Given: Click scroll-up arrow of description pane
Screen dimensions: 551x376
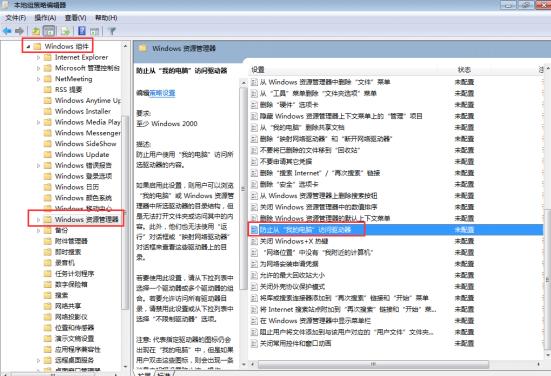Looking at the screenshot, I should (243, 82).
